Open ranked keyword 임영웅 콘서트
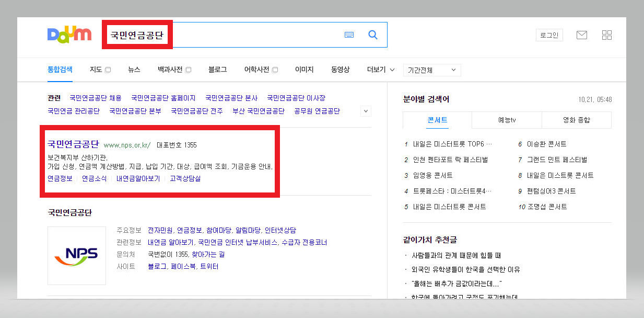This screenshot has width=644, height=318. 432,175
